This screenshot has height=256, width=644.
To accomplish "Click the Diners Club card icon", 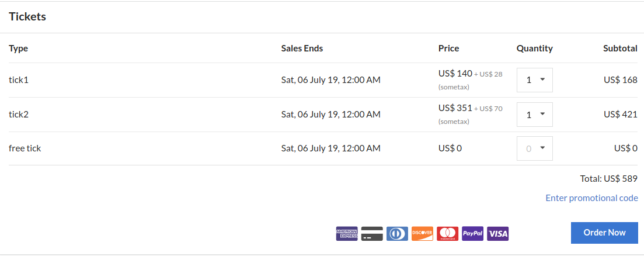I will point(397,234).
